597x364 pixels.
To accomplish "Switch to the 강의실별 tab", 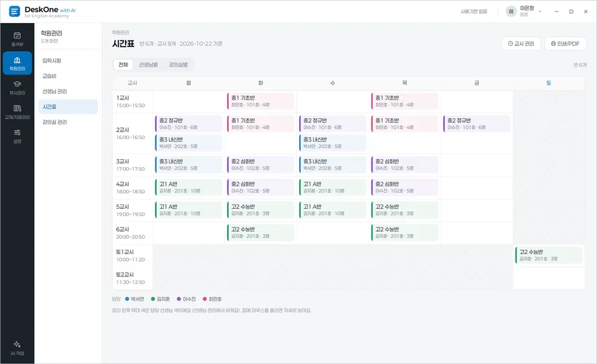I will [178, 65].
